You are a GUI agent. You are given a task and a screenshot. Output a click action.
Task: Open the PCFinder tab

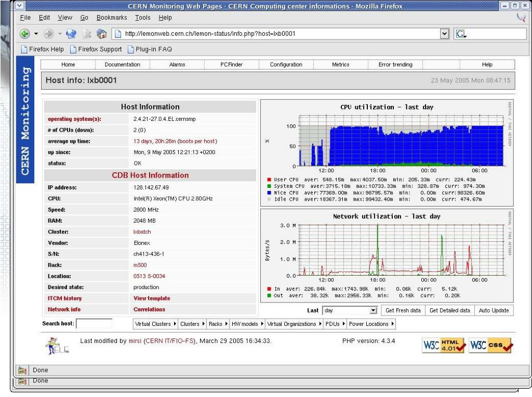click(x=231, y=64)
